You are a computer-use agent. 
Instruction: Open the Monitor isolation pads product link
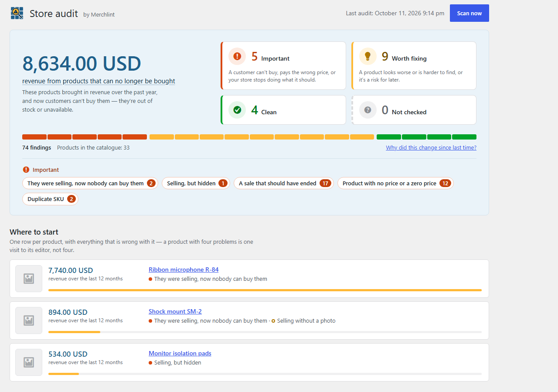tap(180, 353)
